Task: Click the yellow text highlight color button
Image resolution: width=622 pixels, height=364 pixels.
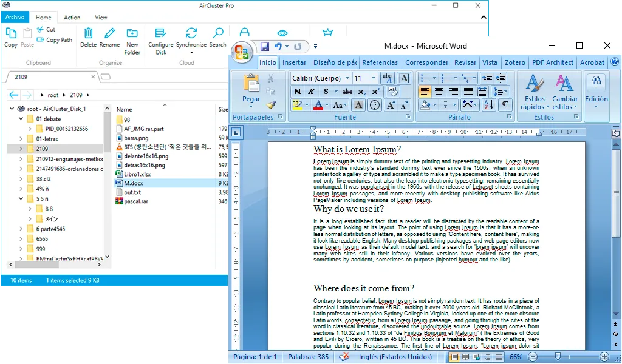Action: [297, 105]
